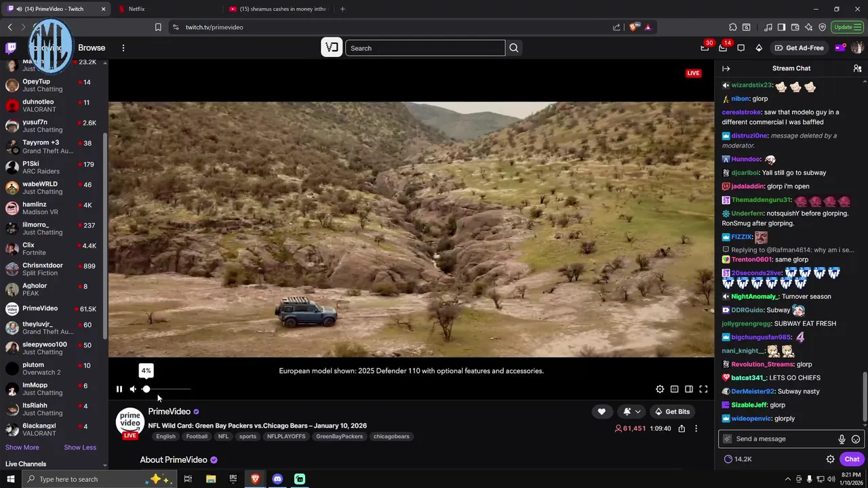Select the duhnotleo VALORANT channel

[51, 105]
